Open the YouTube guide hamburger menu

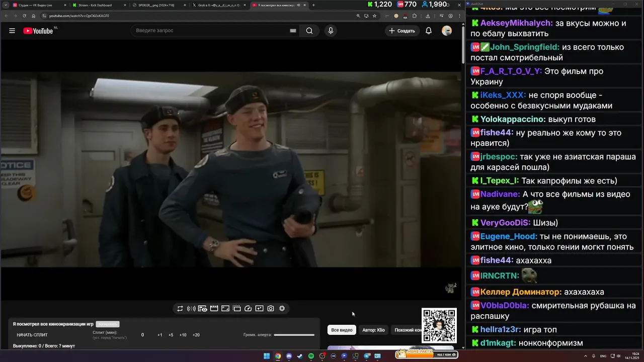pyautogui.click(x=12, y=31)
